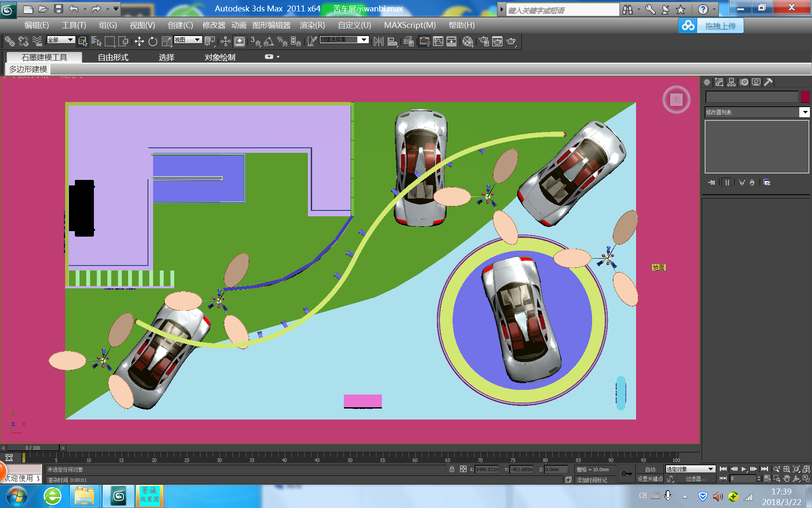Play the animation
812x508 pixels.
[743, 469]
